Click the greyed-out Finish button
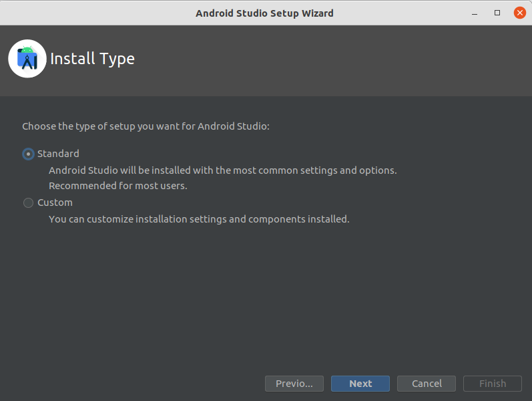This screenshot has height=401, width=532. (x=493, y=384)
